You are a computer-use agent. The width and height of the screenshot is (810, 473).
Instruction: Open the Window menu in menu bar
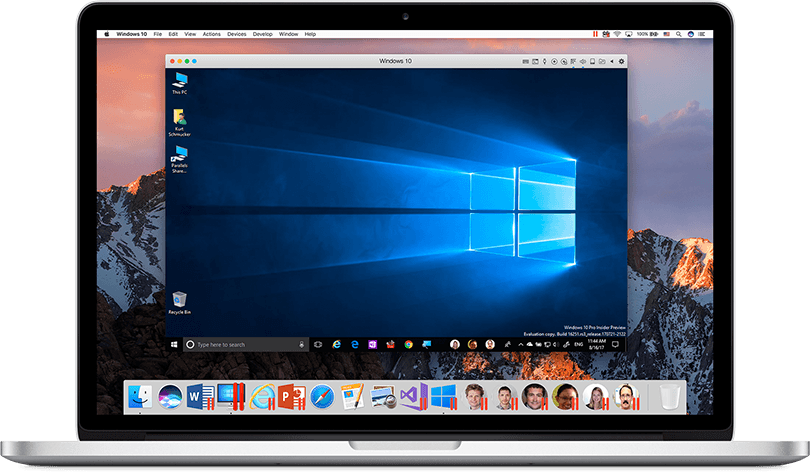click(x=288, y=34)
